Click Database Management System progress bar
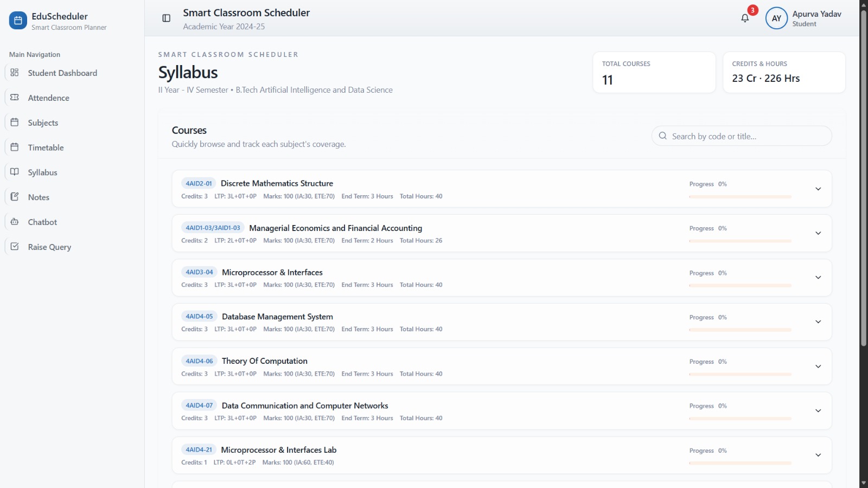 (x=740, y=330)
